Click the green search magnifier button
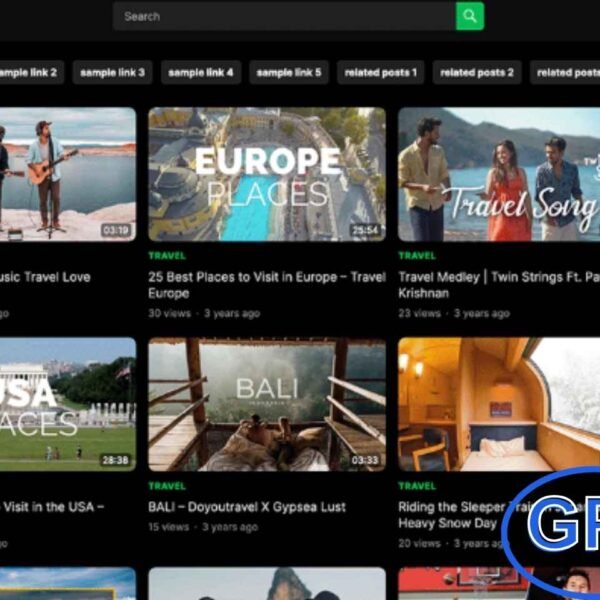600x600 pixels. pyautogui.click(x=470, y=16)
